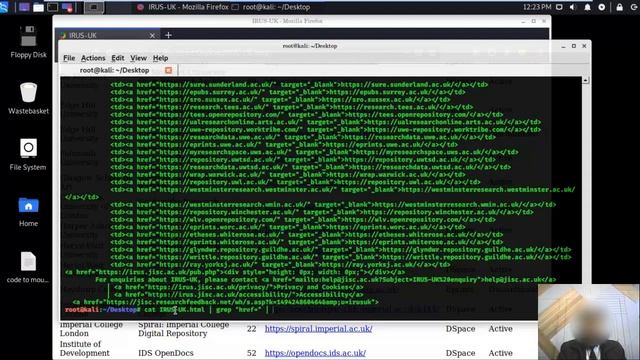Screen dimensions: 640x360
Task: Open the opendocs.ids.ac.uk link
Action: (315, 353)
